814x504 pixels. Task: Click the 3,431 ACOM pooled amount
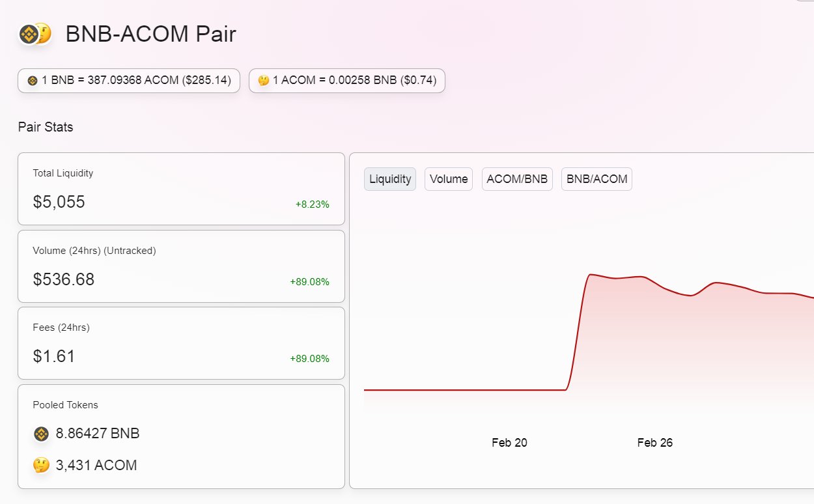(x=96, y=466)
